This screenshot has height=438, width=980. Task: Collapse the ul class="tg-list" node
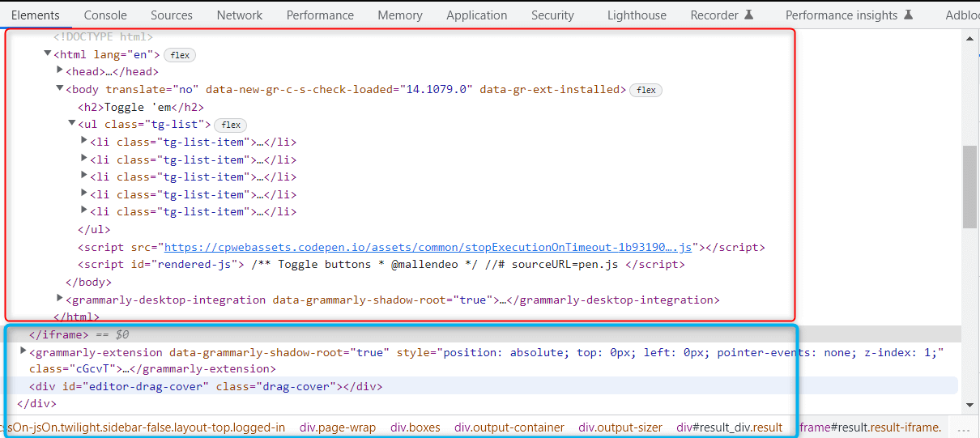72,123
